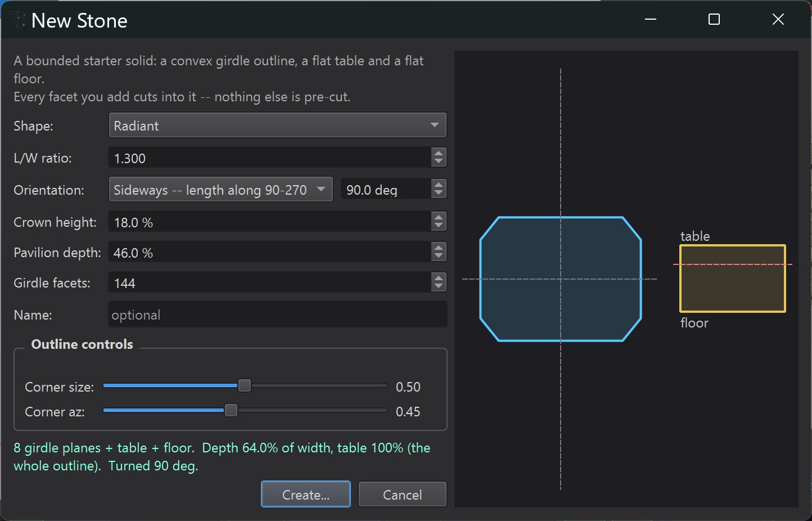Close the New Stone dialog window
Screen dimensions: 812x521
(x=778, y=20)
